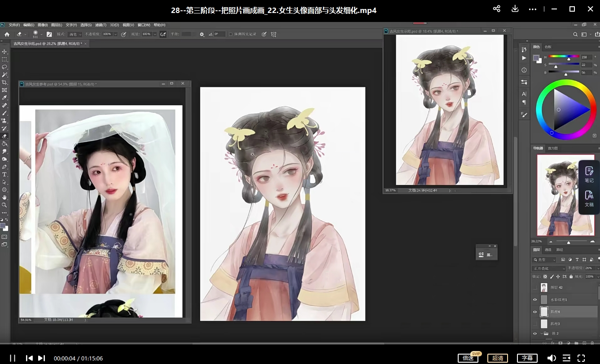Hide the 水彩纹理1 layer
The image size is (600, 364).
(534, 299)
